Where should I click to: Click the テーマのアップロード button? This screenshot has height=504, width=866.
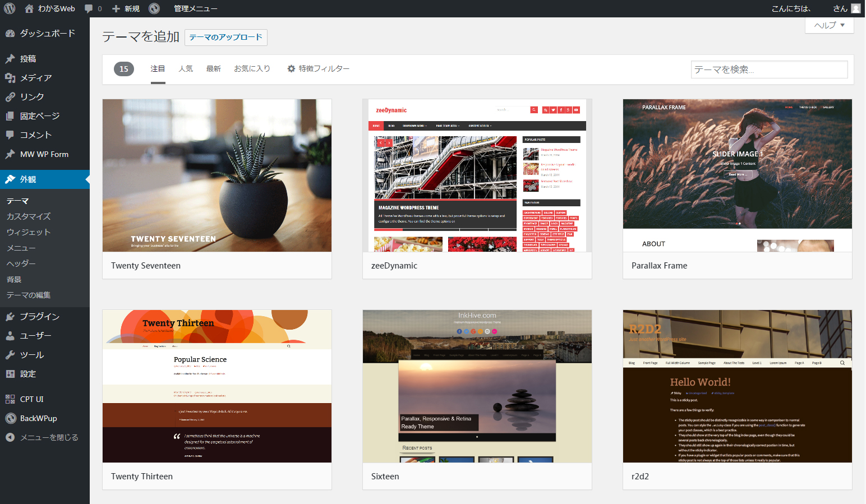pyautogui.click(x=225, y=37)
